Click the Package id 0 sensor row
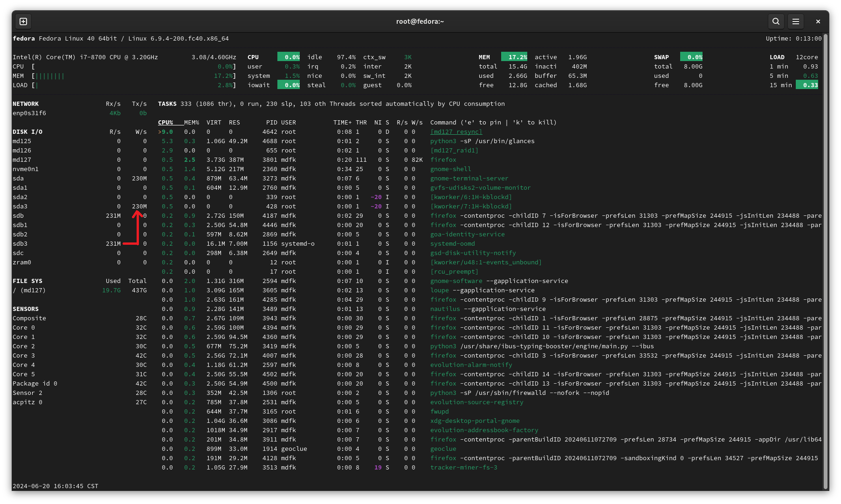This screenshot has width=841, height=504. coord(80,384)
